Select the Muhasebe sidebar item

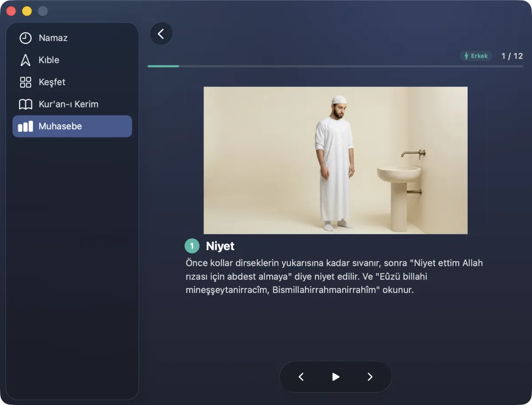tap(72, 126)
